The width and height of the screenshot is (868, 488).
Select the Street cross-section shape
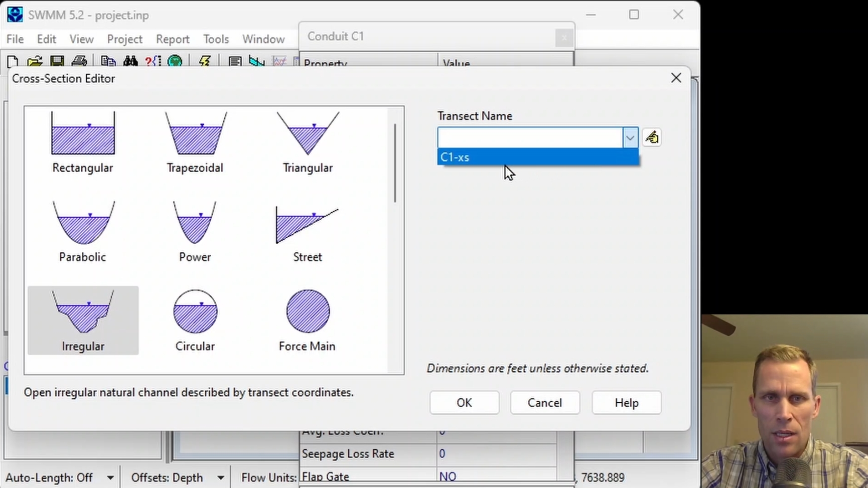click(308, 231)
